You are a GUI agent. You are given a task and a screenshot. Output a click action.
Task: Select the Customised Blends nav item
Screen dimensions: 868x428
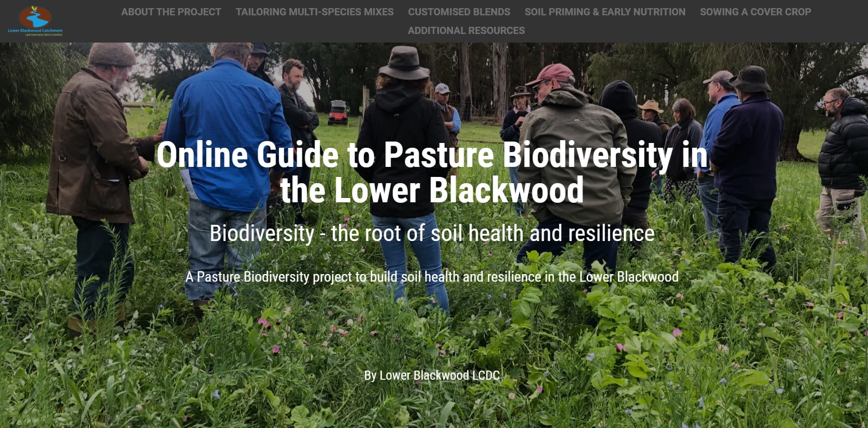click(459, 12)
